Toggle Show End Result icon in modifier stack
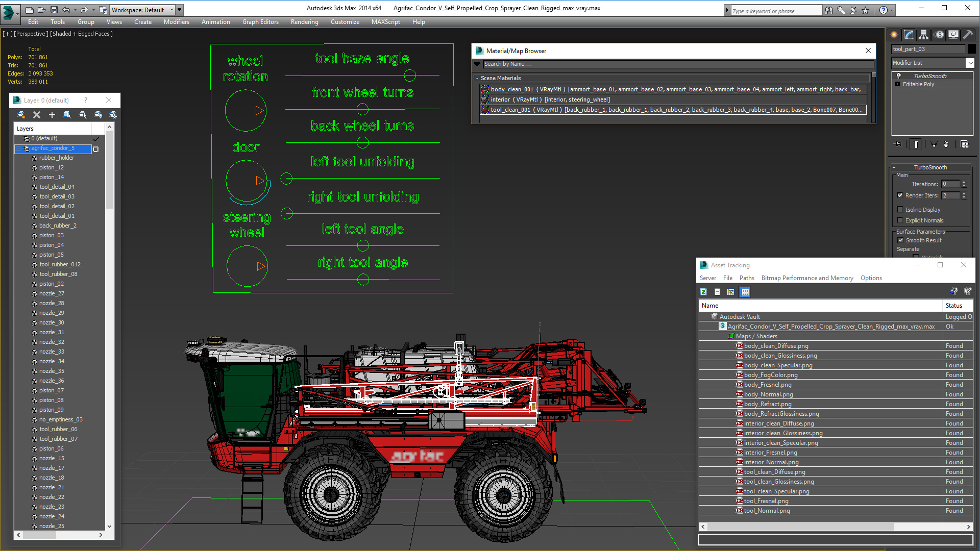 point(916,144)
